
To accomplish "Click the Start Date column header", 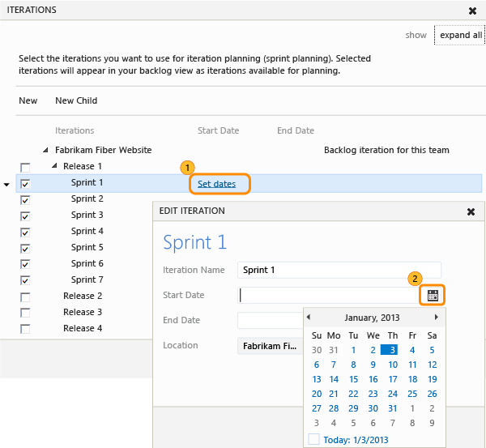I will [218, 130].
